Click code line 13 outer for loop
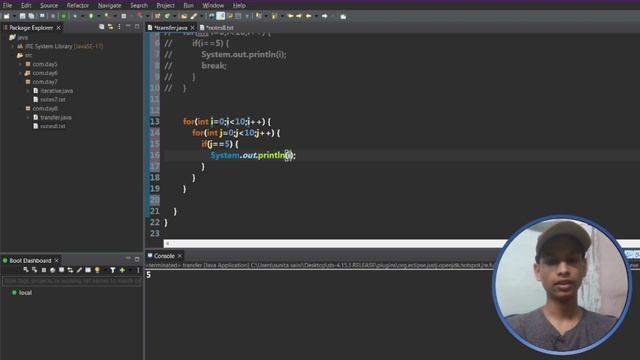This screenshot has height=360, width=640. coord(227,122)
